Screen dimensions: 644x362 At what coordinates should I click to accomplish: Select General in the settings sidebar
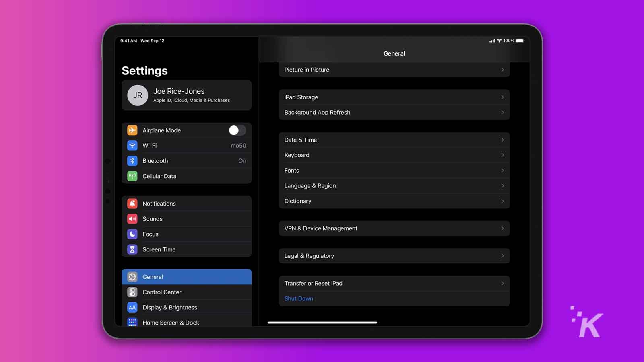pyautogui.click(x=187, y=277)
